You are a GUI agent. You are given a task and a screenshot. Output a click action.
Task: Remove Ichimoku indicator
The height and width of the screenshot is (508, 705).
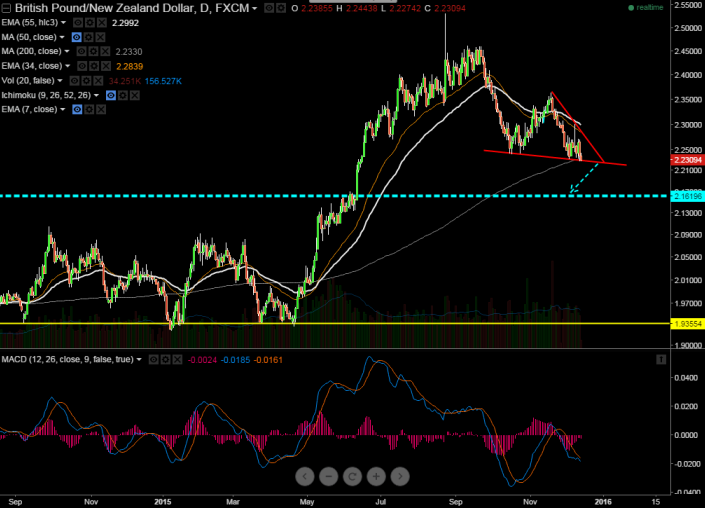pyautogui.click(x=134, y=95)
